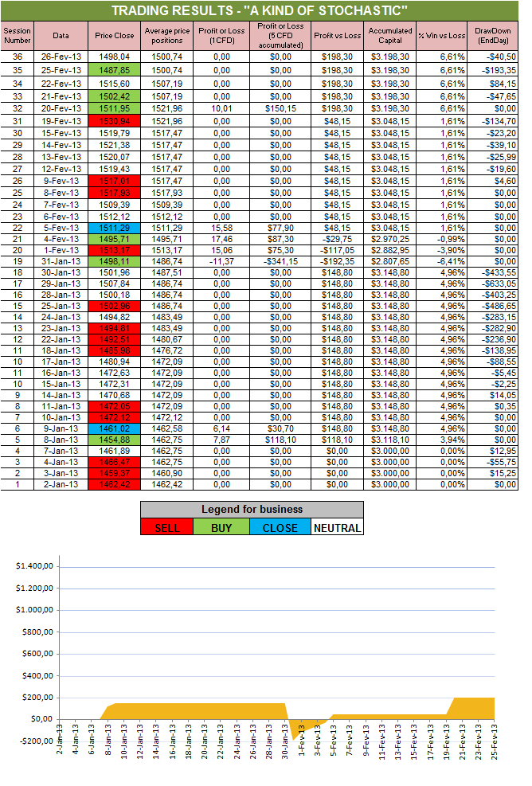Click the % Win vs Loss header
The image size is (532, 786).
tap(442, 36)
